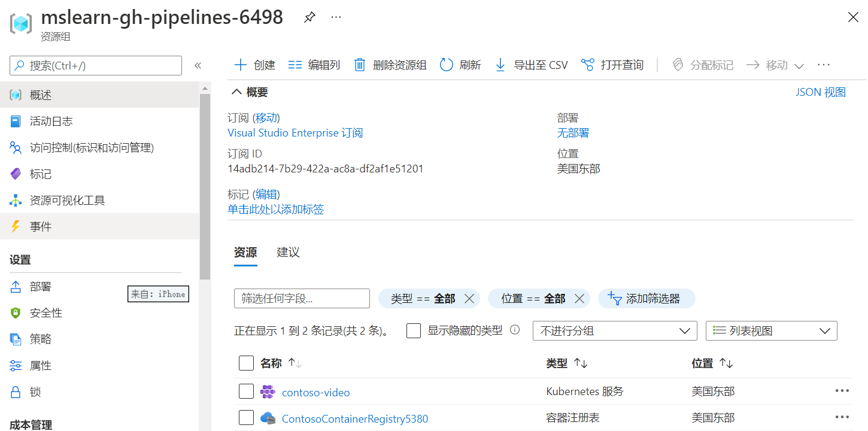
Task: Collapse sidebar with double chevron icon
Action: 198,66
